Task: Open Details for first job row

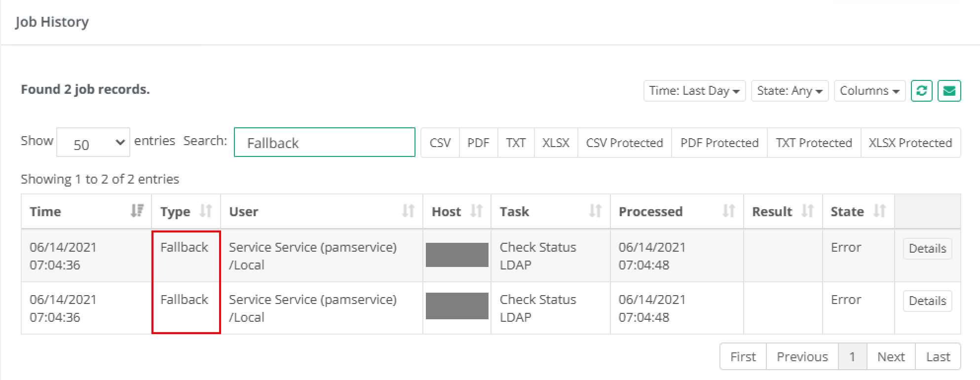Action: 928,248
